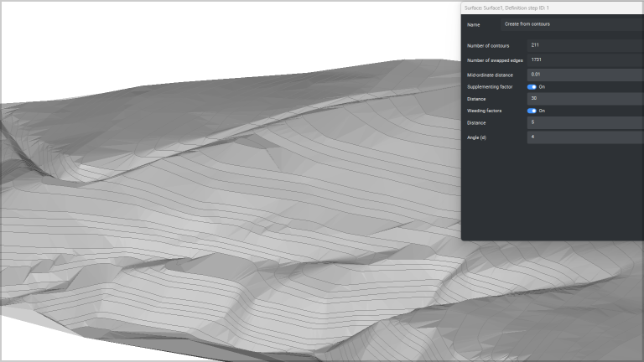The width and height of the screenshot is (644, 362).
Task: Click the On text beside Weeding factors
Action: tap(542, 111)
